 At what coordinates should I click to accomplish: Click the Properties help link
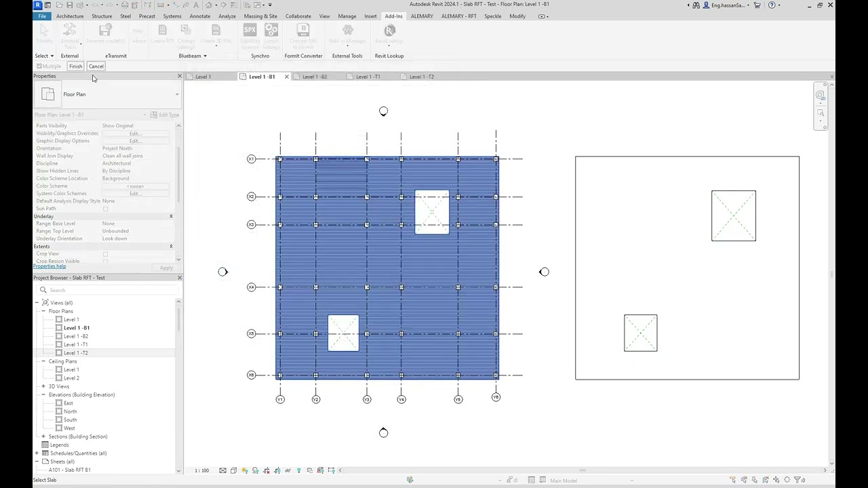click(50, 266)
